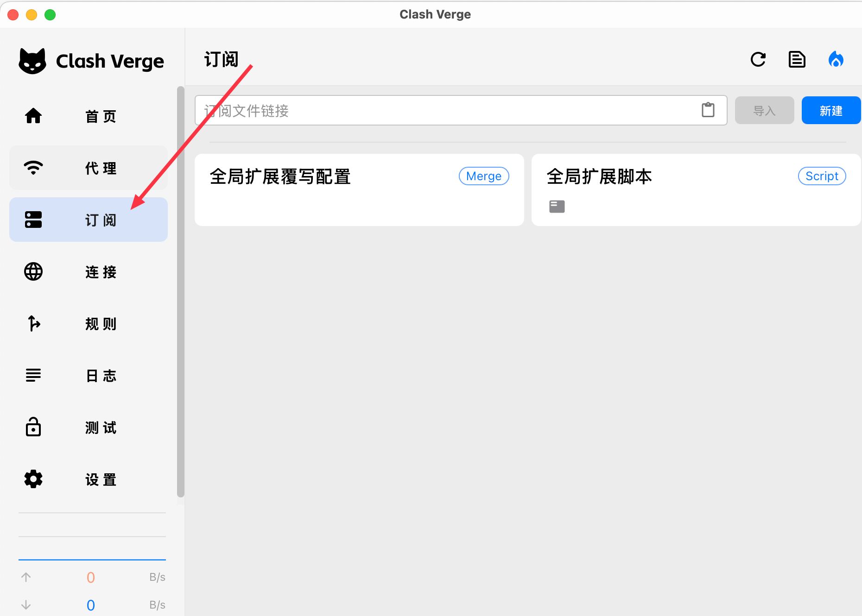Click the download speed arrow icon

(x=26, y=605)
